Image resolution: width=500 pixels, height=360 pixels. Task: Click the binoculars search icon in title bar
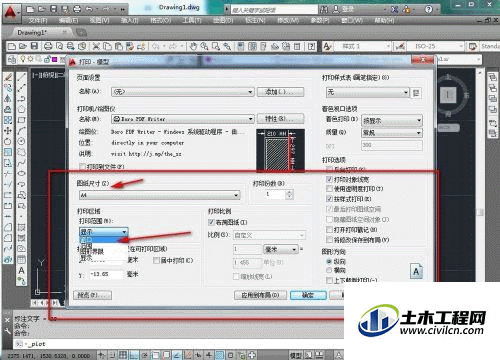pos(323,9)
